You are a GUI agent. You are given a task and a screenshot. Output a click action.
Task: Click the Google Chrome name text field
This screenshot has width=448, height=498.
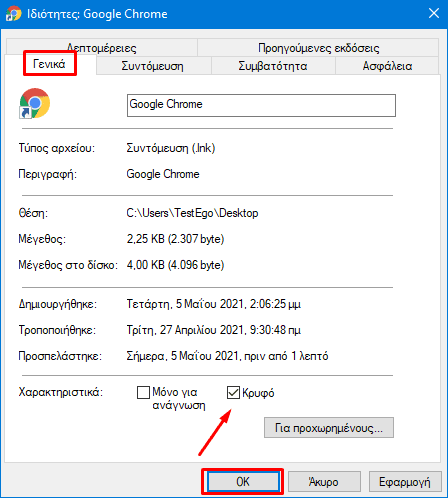[x=261, y=105]
